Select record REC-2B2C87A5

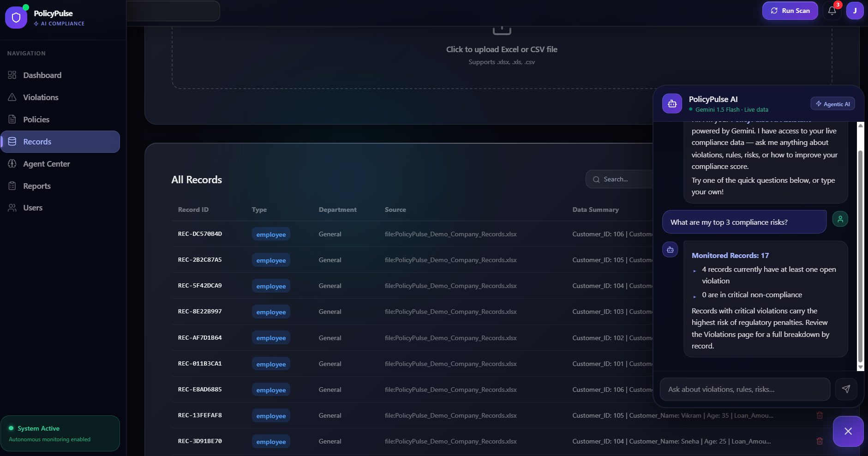tap(200, 260)
